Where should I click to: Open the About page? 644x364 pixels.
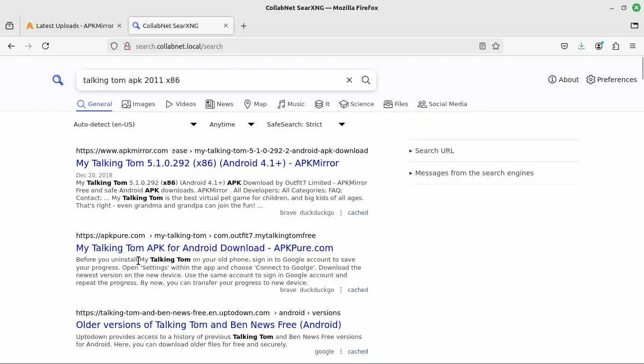click(563, 80)
